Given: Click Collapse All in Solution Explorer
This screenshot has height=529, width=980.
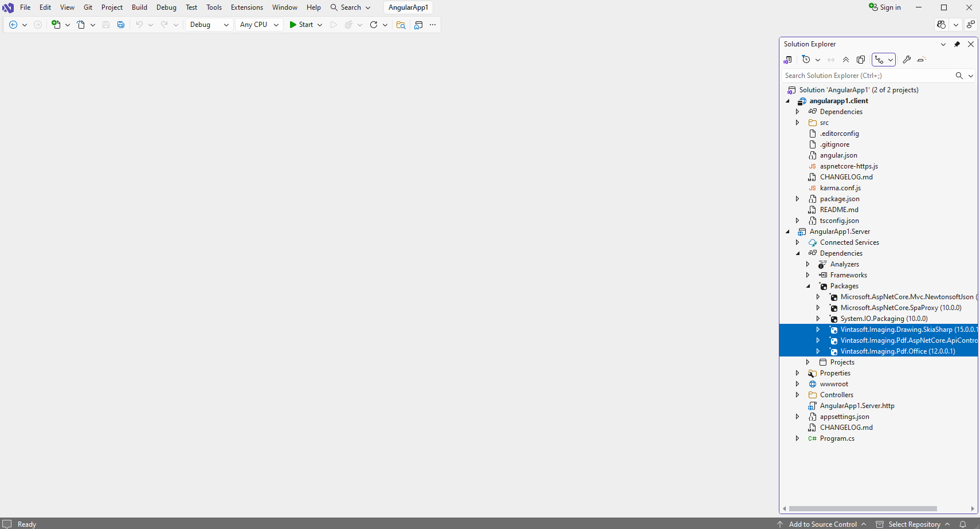Looking at the screenshot, I should pyautogui.click(x=846, y=60).
